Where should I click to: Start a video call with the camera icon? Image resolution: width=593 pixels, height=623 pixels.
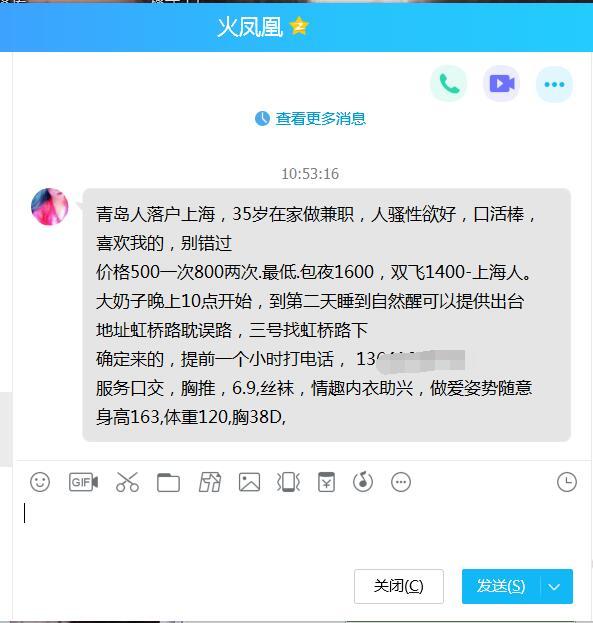pos(502,84)
